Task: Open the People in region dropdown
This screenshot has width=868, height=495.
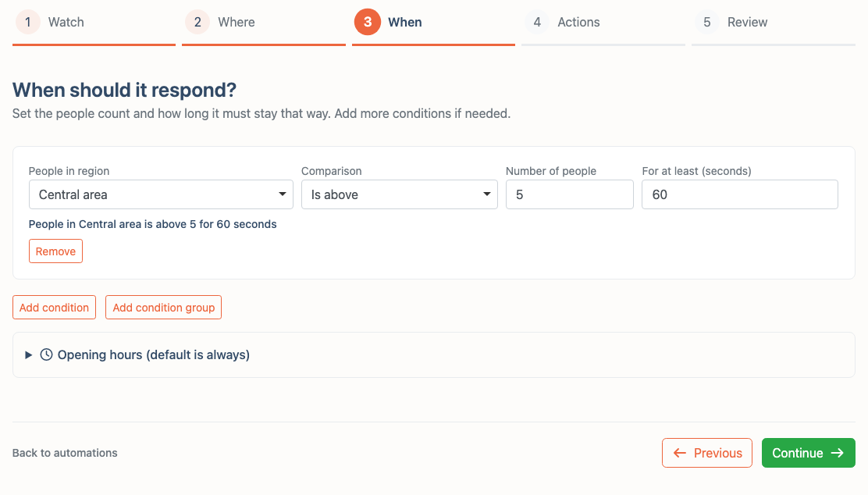Action: point(161,194)
